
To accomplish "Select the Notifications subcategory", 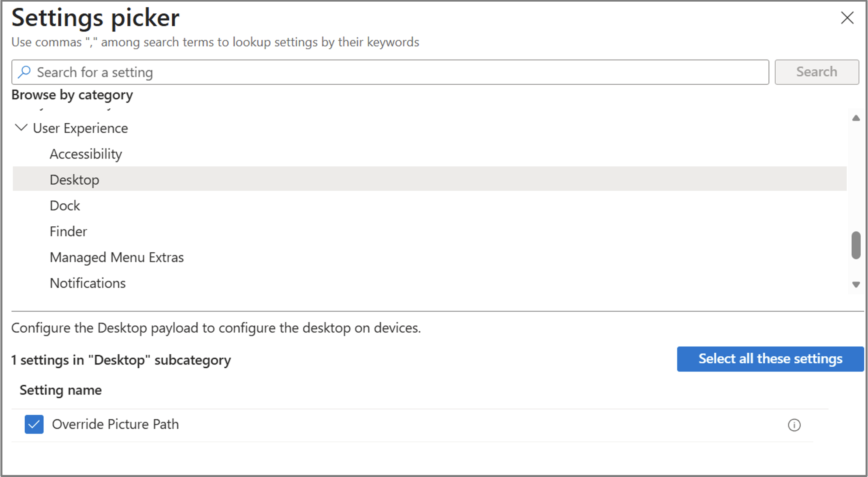I will [x=88, y=283].
